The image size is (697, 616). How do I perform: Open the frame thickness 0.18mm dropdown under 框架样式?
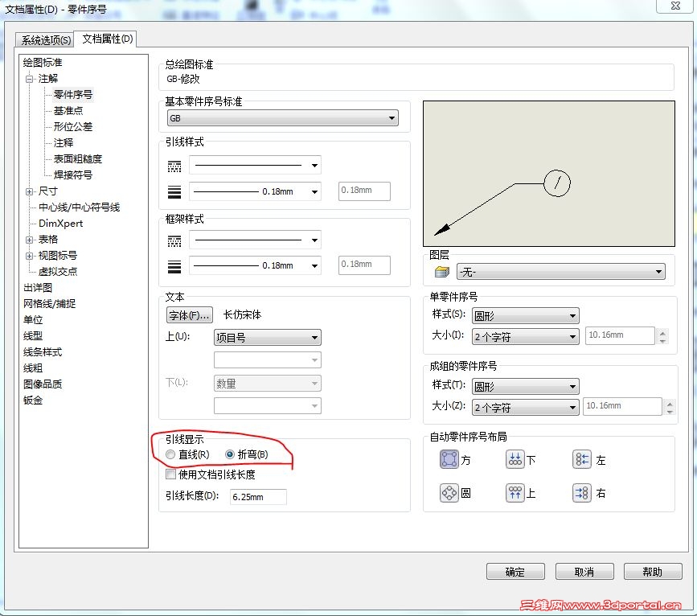255,265
